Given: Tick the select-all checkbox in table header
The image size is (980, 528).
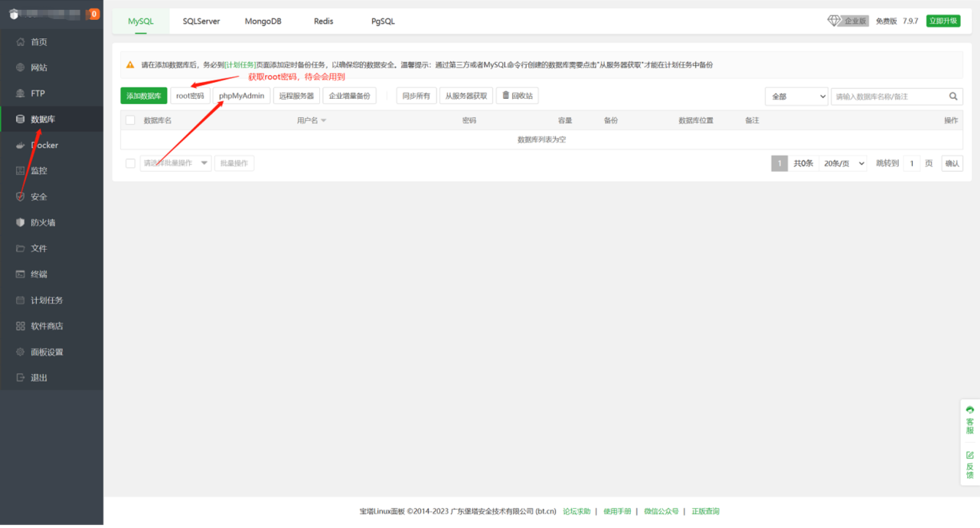Looking at the screenshot, I should [x=130, y=120].
